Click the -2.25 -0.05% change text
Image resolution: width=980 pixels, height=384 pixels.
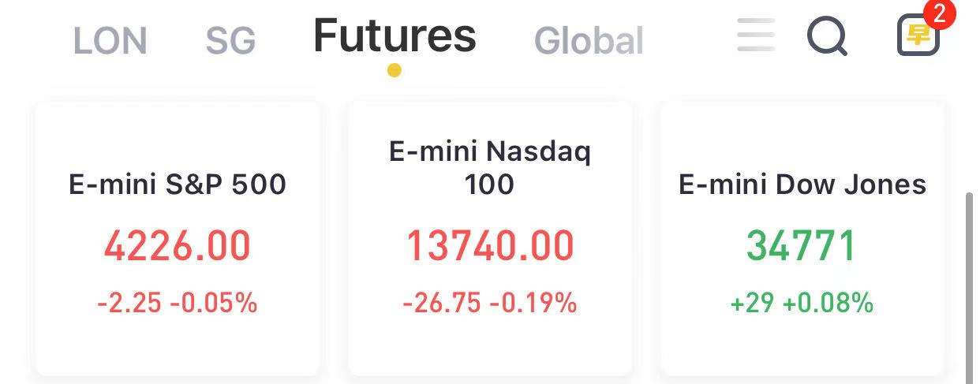click(x=178, y=303)
